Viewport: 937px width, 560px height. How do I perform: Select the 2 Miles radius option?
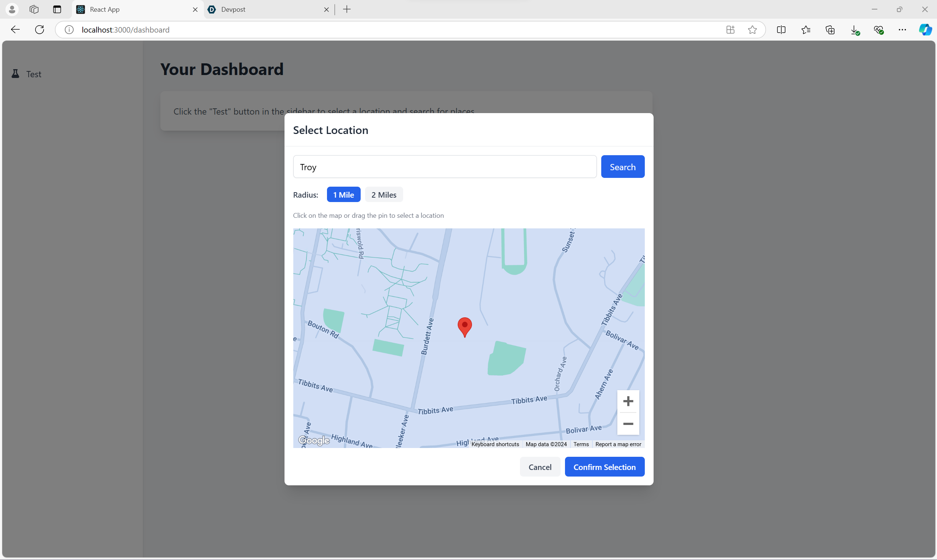[x=384, y=195]
